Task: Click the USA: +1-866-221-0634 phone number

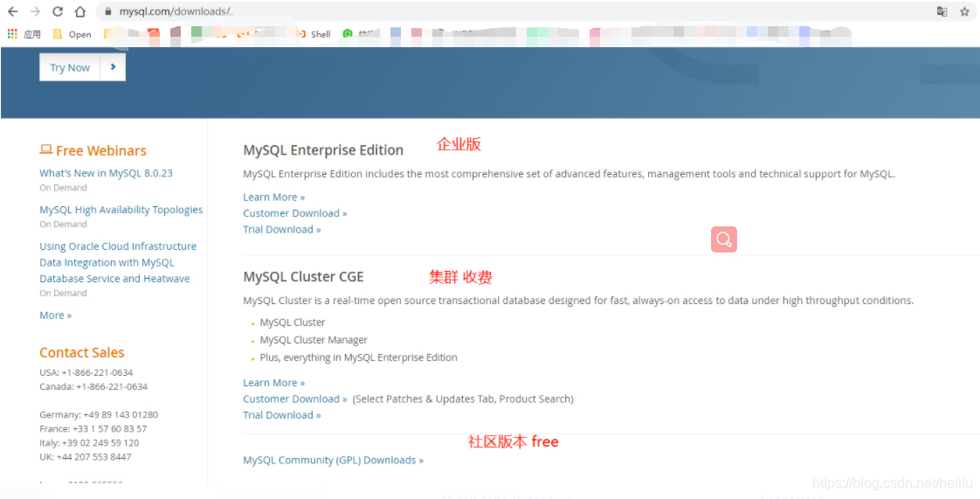Action: (x=86, y=372)
